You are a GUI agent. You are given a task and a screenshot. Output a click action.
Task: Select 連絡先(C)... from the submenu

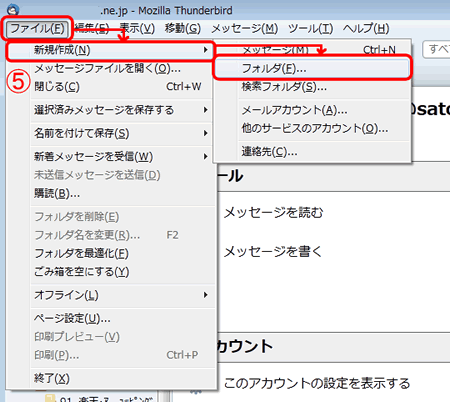tap(269, 152)
